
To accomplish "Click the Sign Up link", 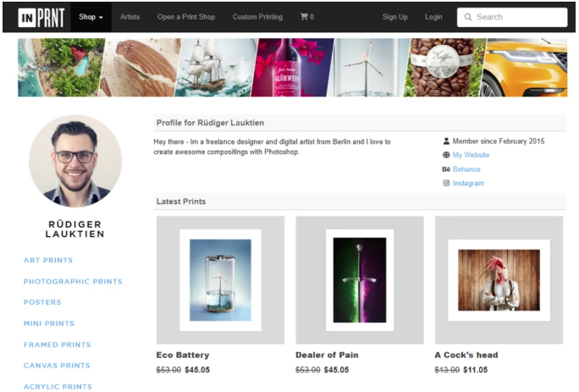I will coord(394,17).
